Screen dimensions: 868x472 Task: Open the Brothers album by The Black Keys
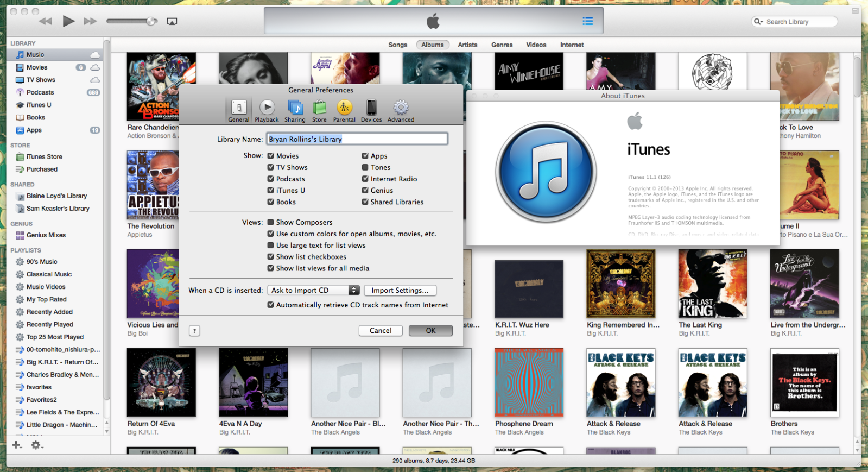pos(804,383)
